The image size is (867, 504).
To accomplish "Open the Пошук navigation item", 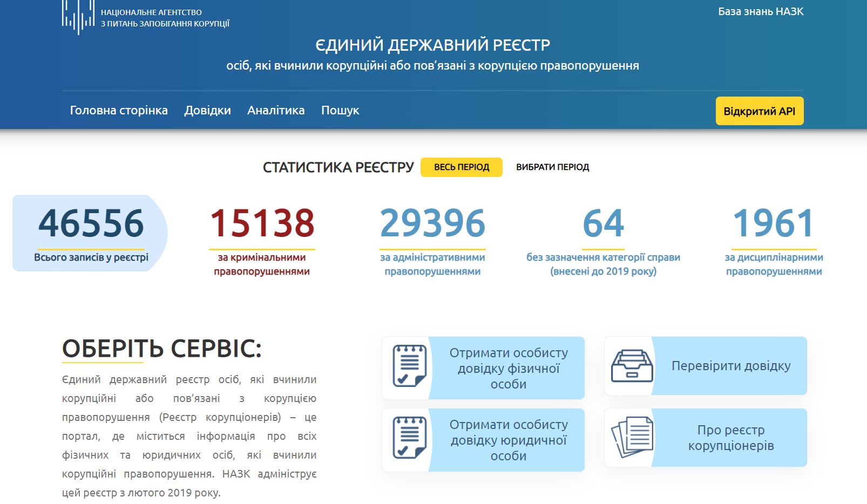I will click(340, 111).
